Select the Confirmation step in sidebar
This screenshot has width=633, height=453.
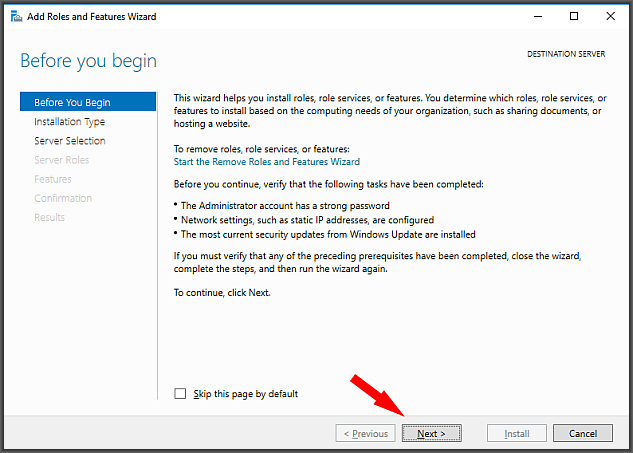tap(63, 198)
